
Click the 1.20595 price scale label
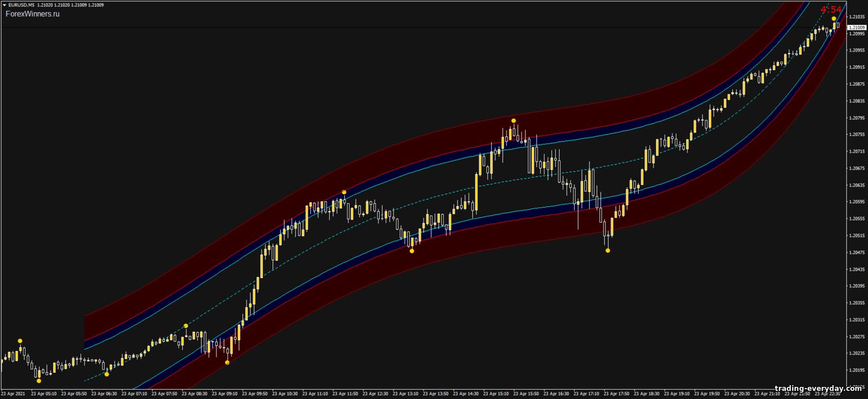point(856,202)
